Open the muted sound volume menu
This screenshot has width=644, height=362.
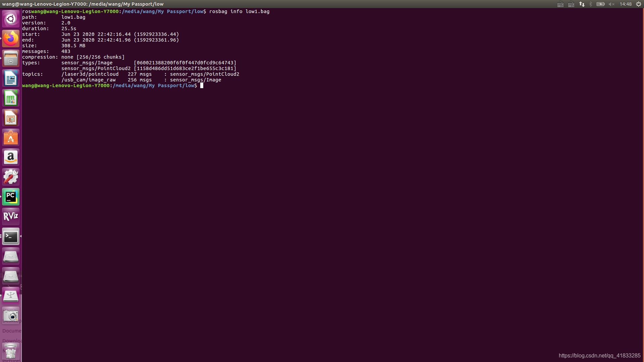coord(611,4)
